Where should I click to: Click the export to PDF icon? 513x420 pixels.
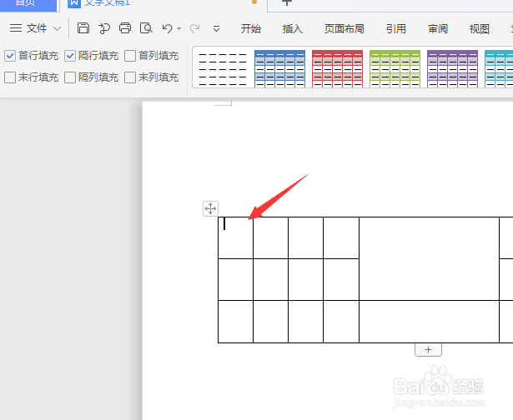pos(104,28)
